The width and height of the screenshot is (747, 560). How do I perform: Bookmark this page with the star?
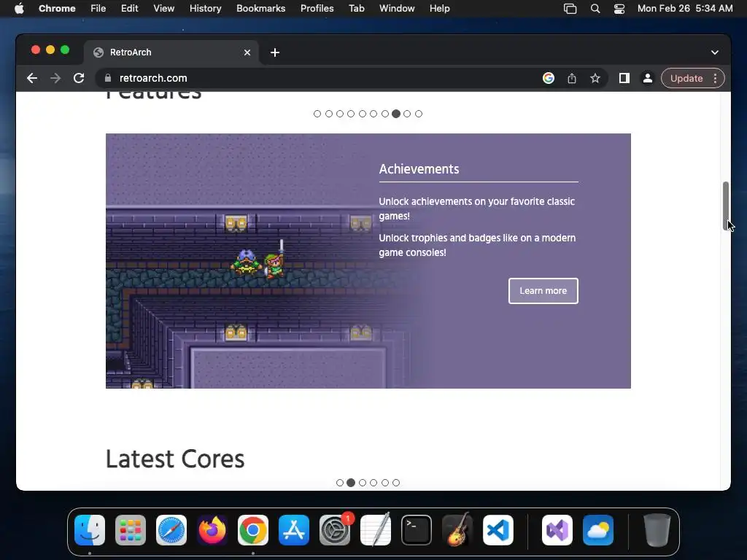click(x=595, y=78)
